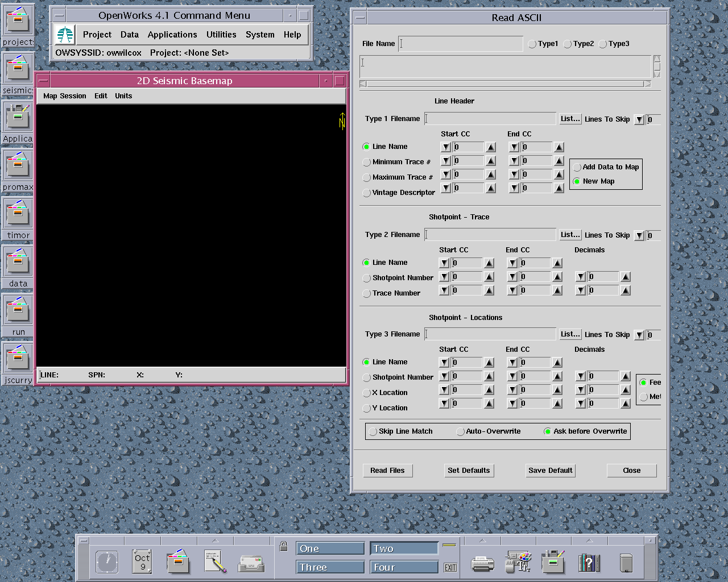Click the Type 3 Filename input field

(490, 334)
